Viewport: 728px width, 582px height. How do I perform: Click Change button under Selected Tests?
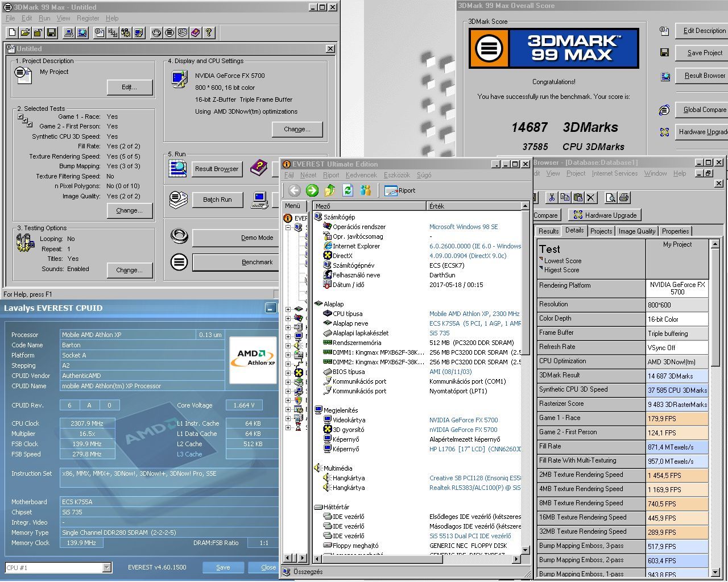(130, 210)
